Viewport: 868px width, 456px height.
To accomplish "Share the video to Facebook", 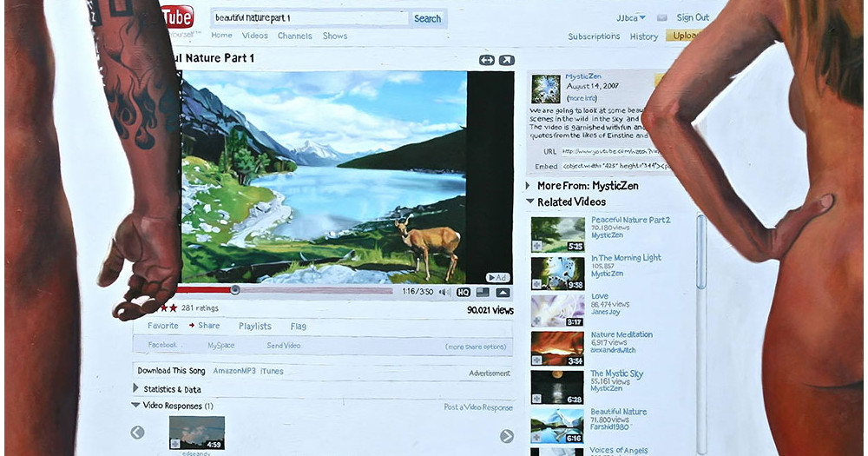I will coord(162,345).
